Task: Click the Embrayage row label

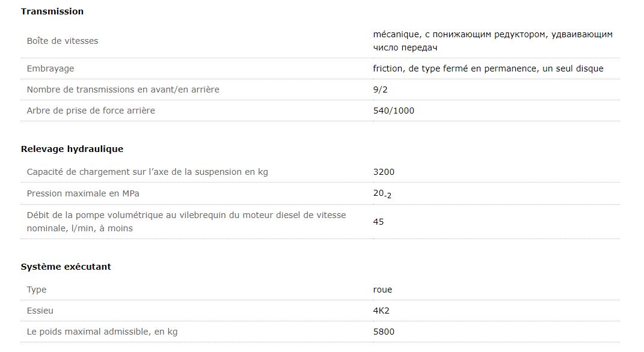Action: pos(51,68)
